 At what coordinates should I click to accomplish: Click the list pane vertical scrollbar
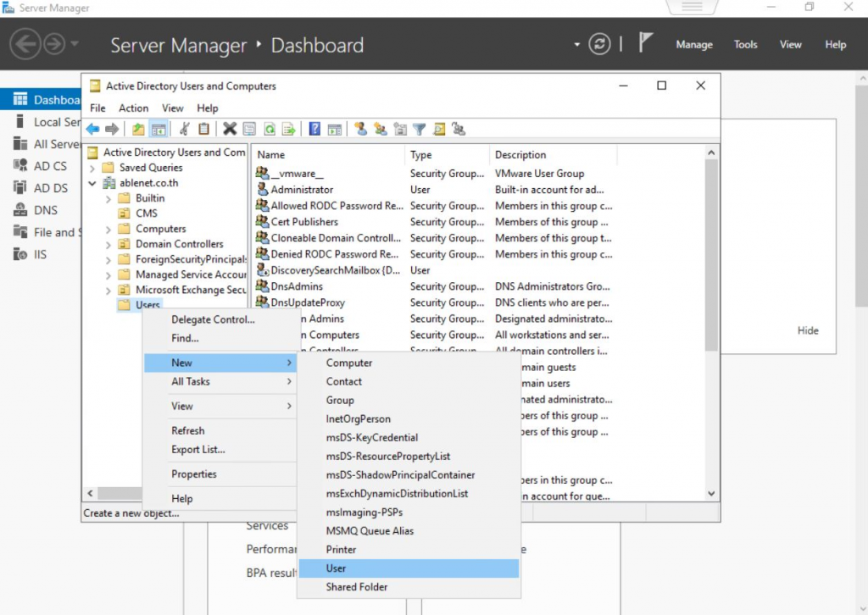712,254
